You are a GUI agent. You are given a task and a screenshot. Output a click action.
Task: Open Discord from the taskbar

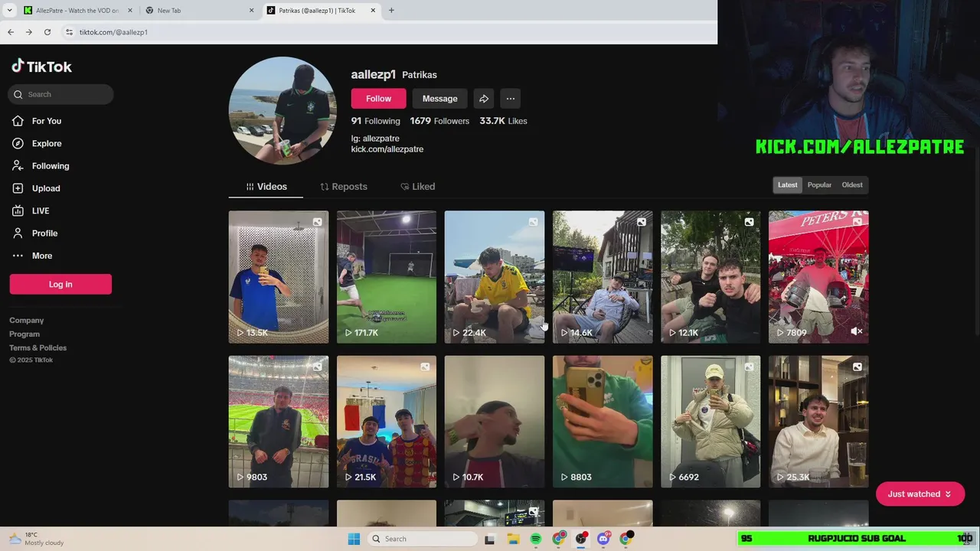[603, 539]
